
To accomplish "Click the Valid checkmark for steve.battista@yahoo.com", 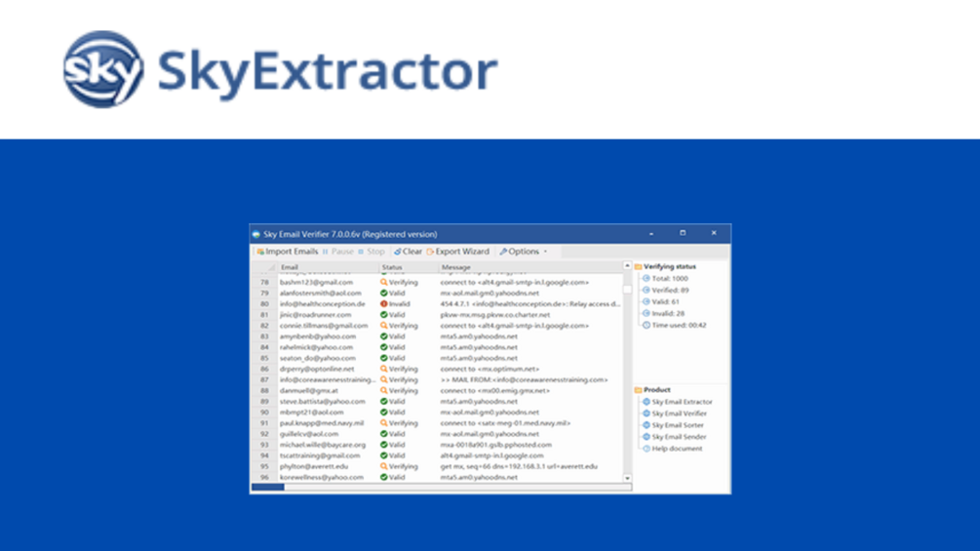I will 384,402.
